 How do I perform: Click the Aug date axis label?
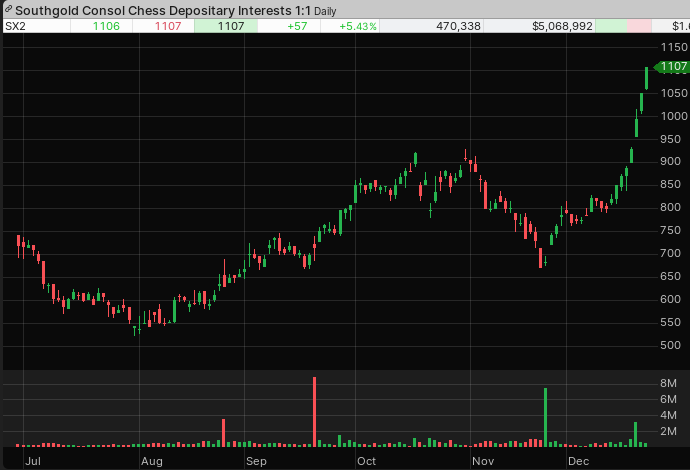point(152,461)
